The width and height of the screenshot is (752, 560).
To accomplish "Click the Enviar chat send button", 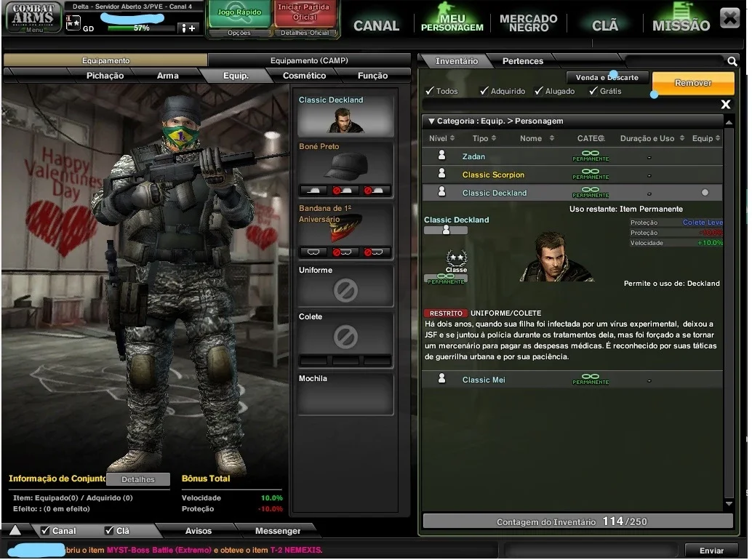I will coord(711,551).
